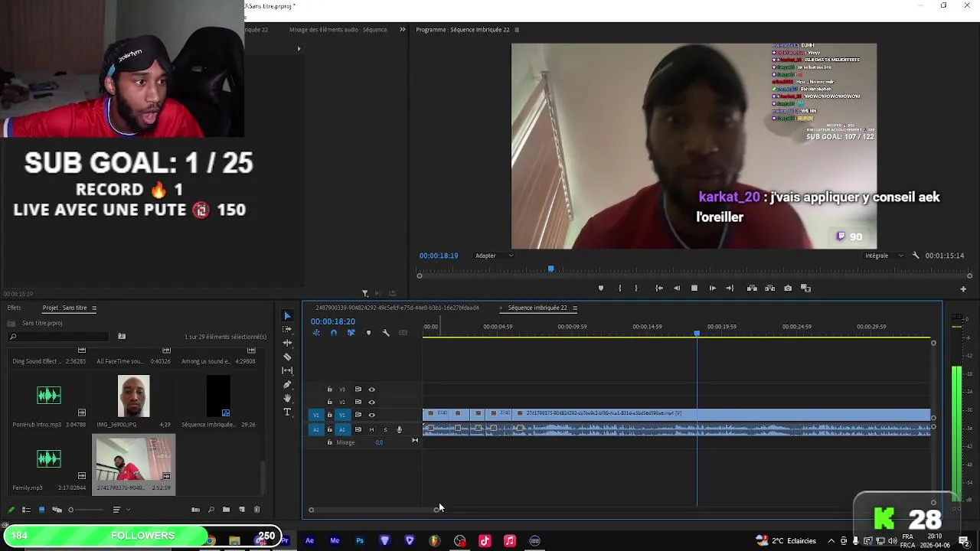Viewport: 980px width, 551px height.
Task: Export frame with camera icon
Action: click(x=788, y=289)
